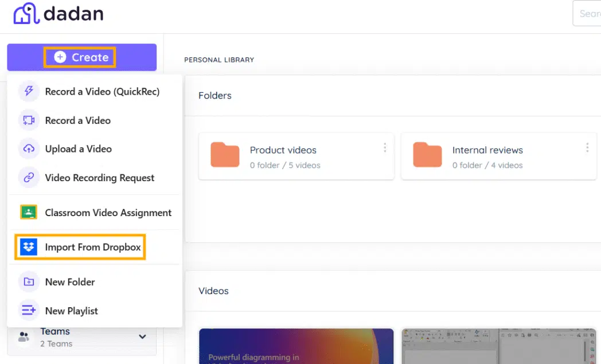Click the Google Classroom icon

point(29,213)
